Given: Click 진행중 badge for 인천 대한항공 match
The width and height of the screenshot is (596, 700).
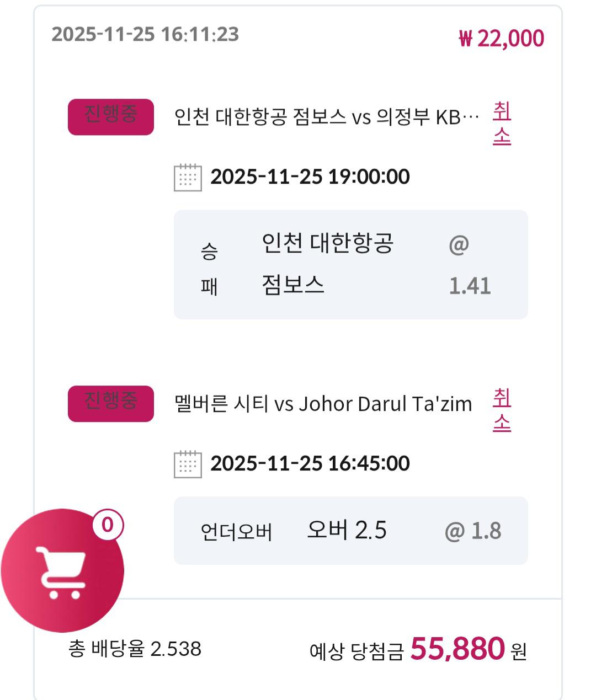Looking at the screenshot, I should click(110, 116).
